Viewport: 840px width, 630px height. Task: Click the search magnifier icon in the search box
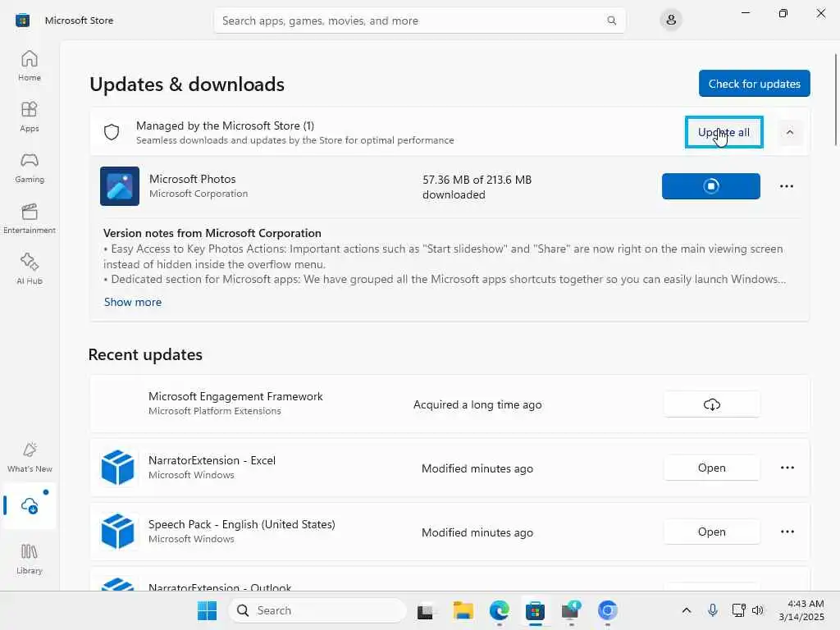pos(611,21)
